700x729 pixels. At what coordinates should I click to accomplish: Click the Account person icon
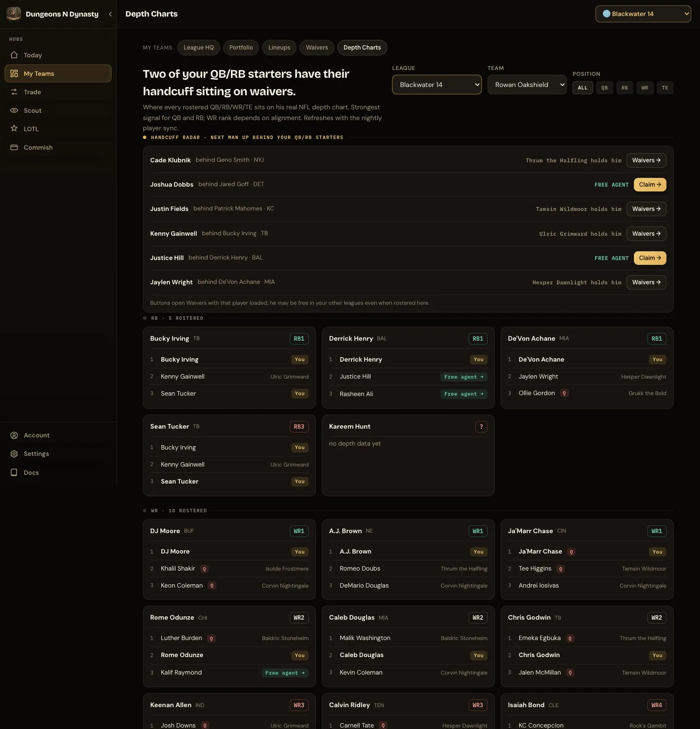coord(14,435)
